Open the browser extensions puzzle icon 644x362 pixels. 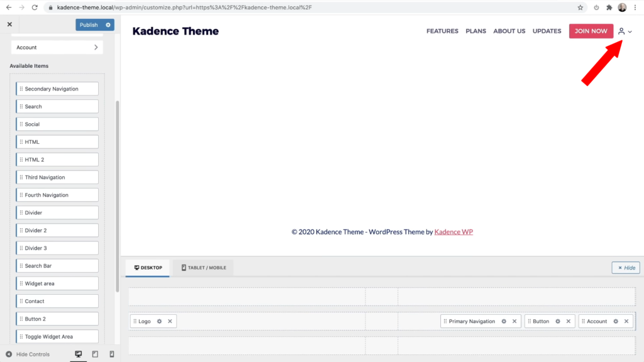click(x=609, y=8)
